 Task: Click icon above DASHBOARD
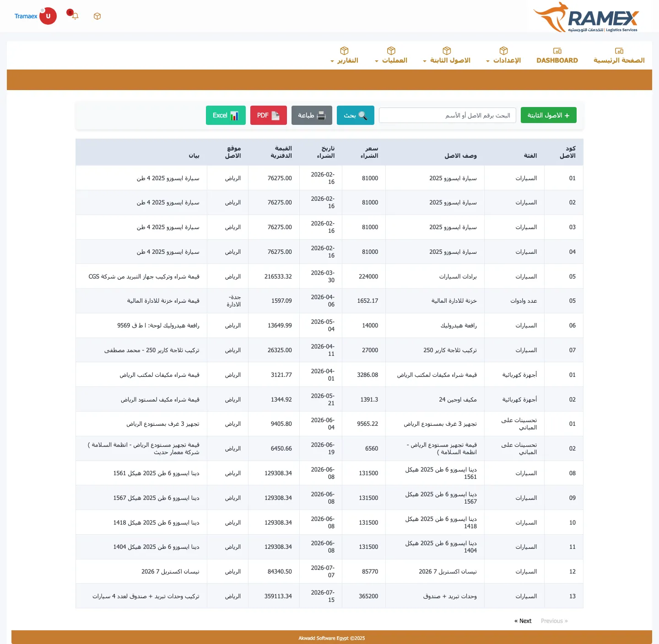point(557,51)
